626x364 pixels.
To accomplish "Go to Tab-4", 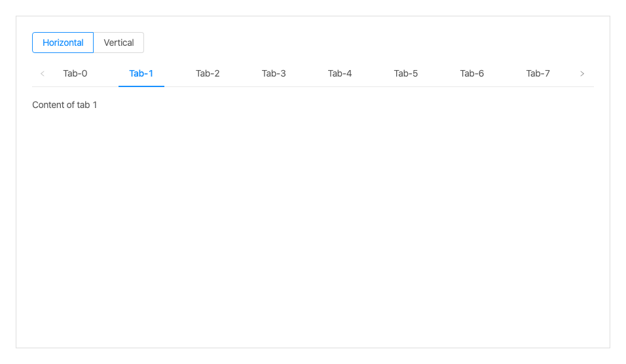I will click(340, 73).
